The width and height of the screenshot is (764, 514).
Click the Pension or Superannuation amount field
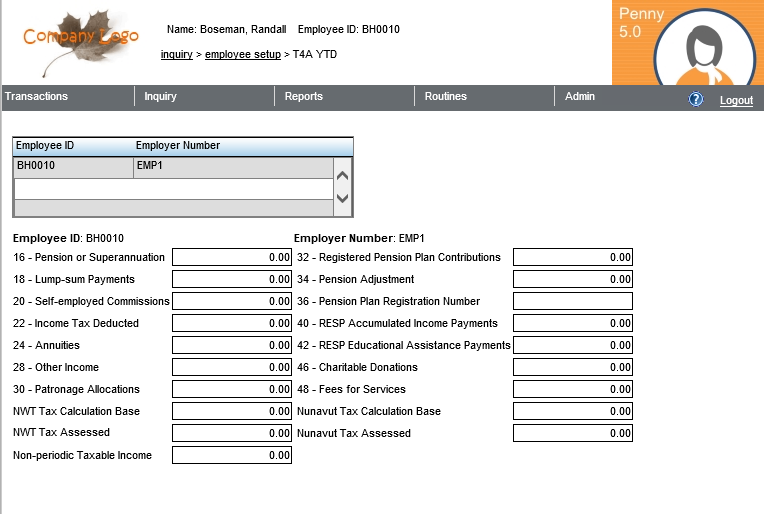click(x=232, y=257)
